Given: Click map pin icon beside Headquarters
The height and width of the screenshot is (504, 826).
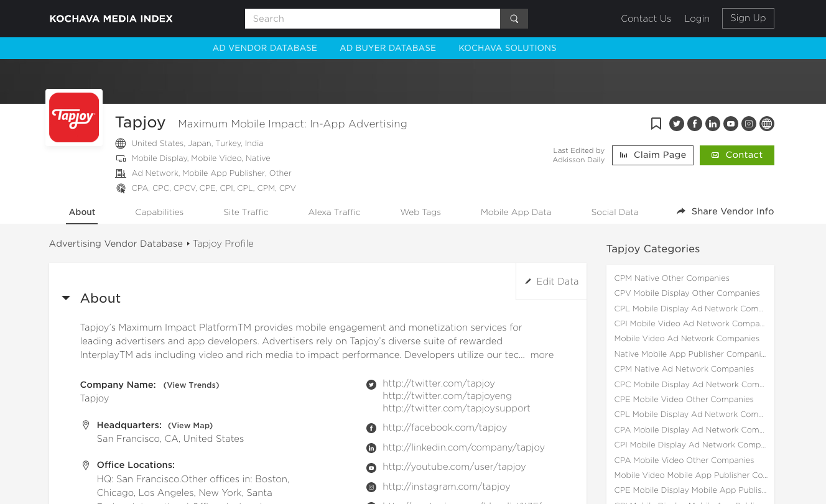Looking at the screenshot, I should (86, 426).
